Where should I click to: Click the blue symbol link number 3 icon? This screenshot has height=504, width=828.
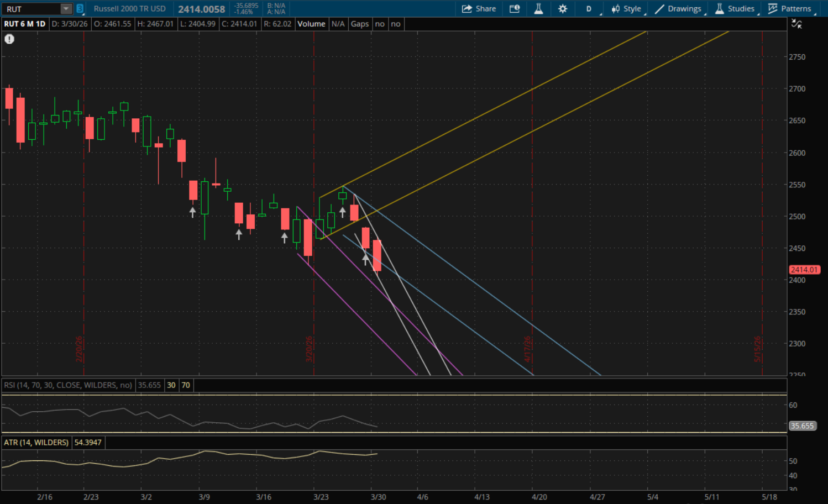coord(80,9)
